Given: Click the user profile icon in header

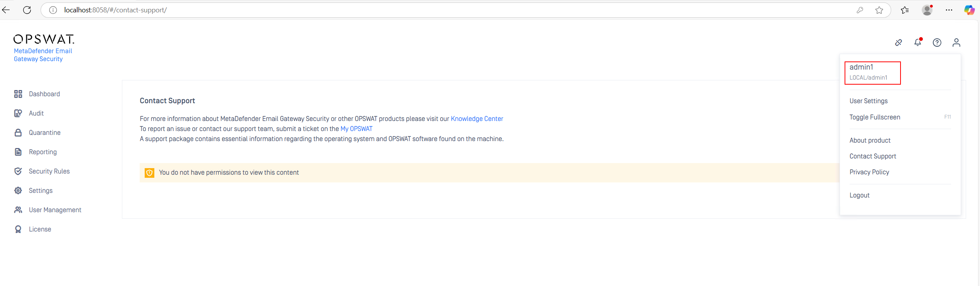Looking at the screenshot, I should click(x=956, y=43).
